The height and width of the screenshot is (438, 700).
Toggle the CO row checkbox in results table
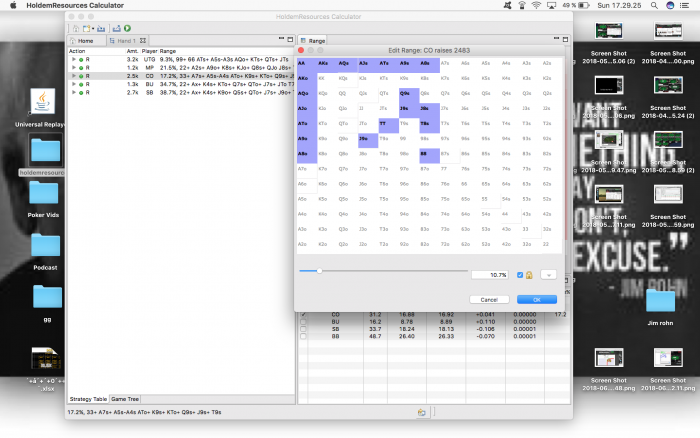pos(303,314)
